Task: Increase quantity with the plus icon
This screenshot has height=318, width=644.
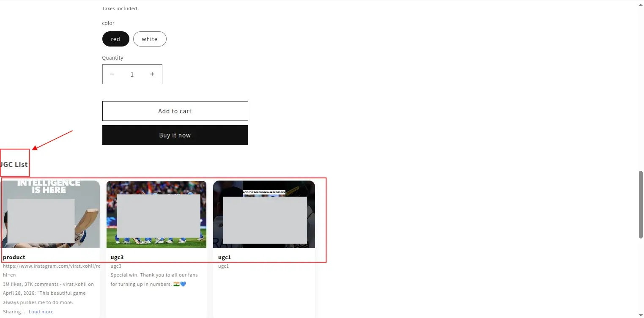Action: (152, 74)
